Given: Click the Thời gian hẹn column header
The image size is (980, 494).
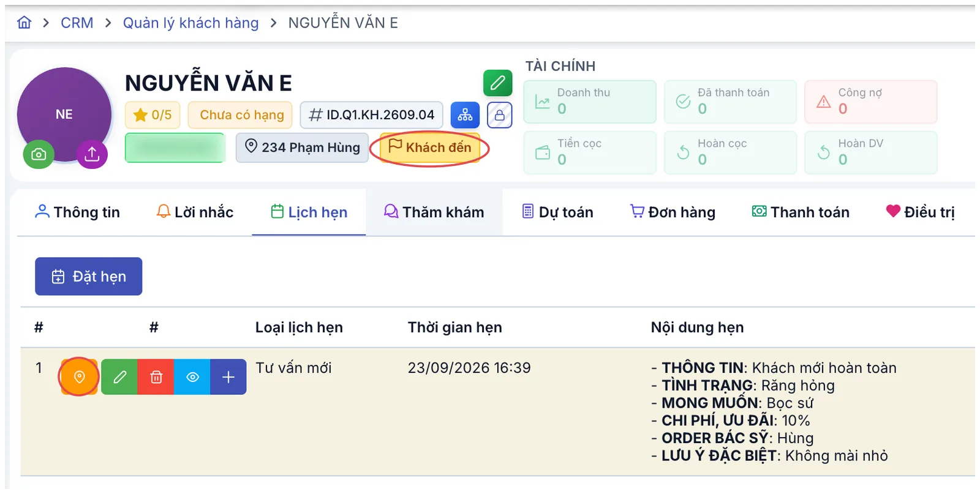Looking at the screenshot, I should 454,327.
